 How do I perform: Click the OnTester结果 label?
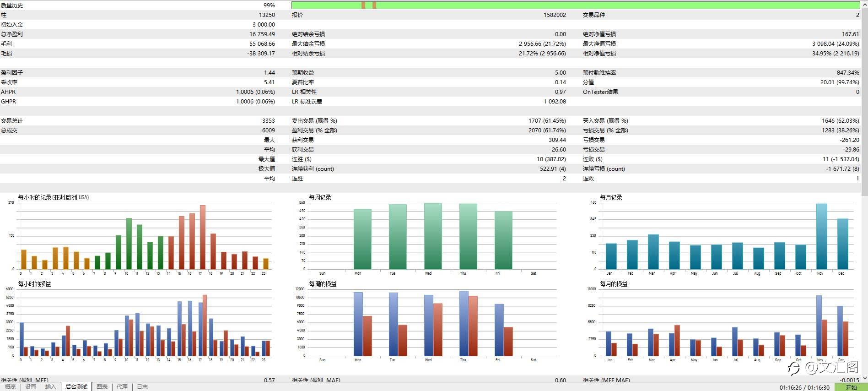click(600, 92)
